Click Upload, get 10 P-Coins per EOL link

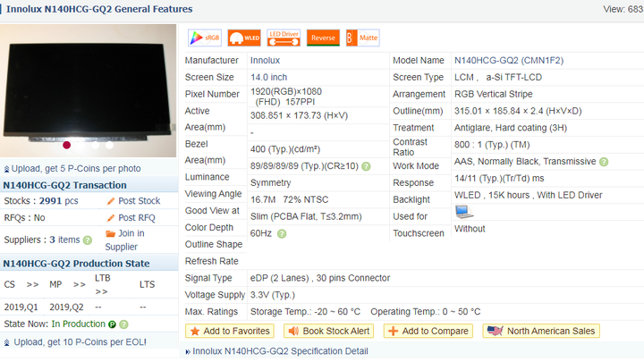tap(80, 342)
